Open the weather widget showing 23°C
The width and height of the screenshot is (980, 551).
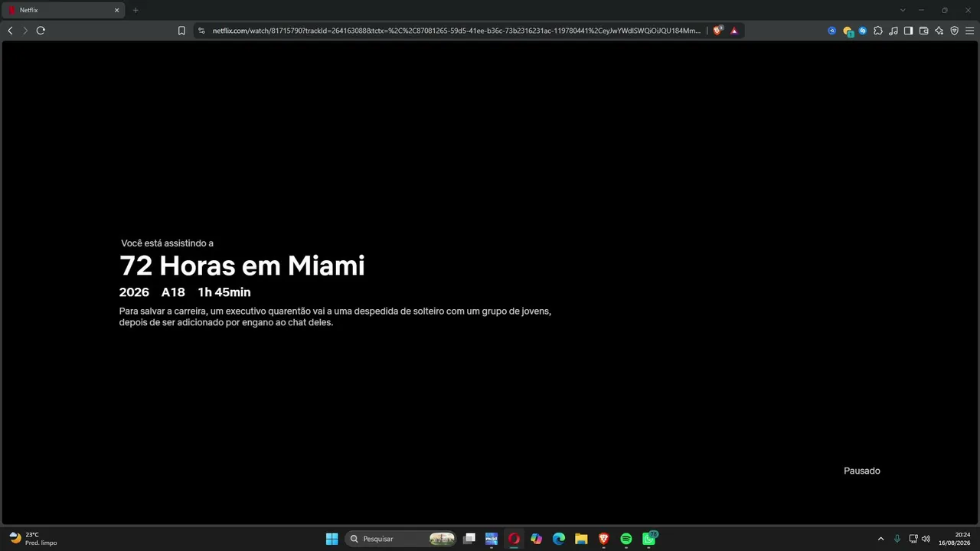pyautogui.click(x=33, y=539)
